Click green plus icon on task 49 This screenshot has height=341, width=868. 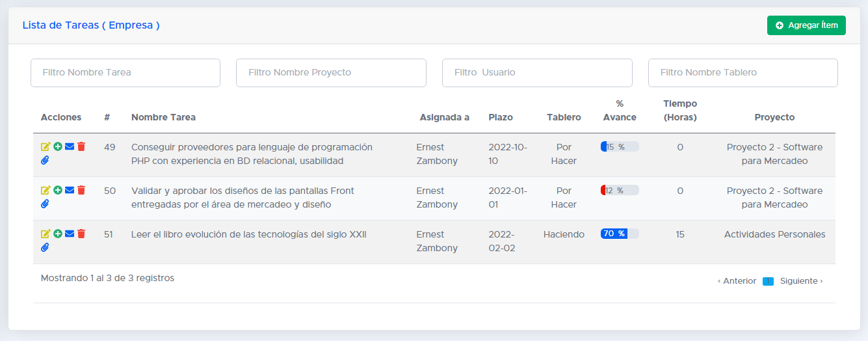(58, 147)
